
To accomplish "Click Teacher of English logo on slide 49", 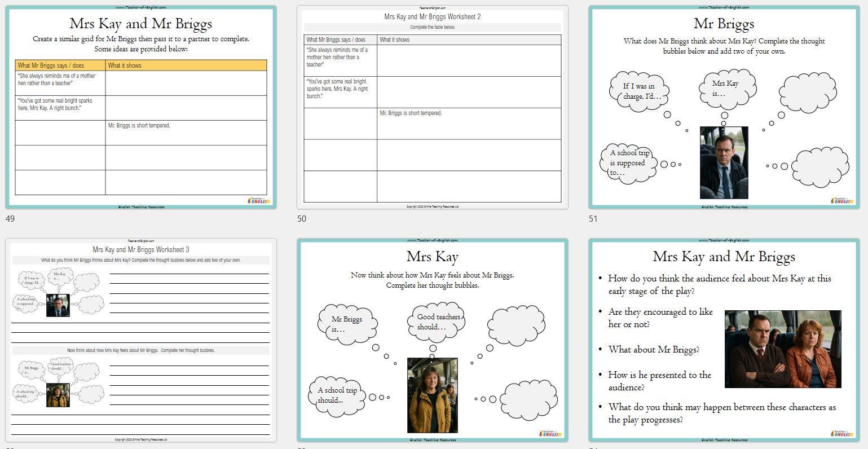I will (x=259, y=201).
